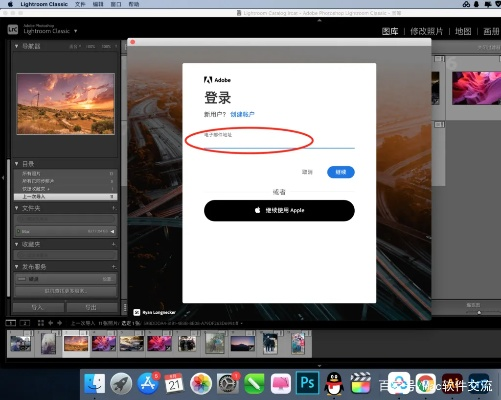Select the first filmstrip thumbnail

20,344
